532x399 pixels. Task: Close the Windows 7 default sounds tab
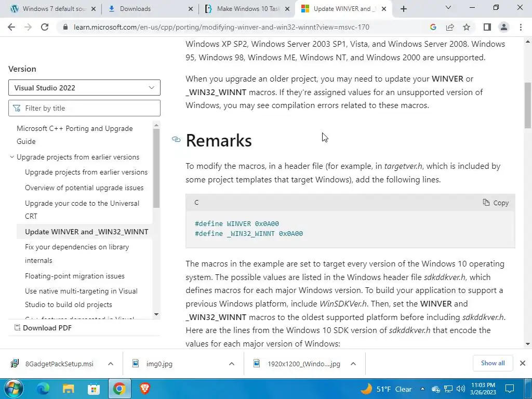tap(94, 9)
